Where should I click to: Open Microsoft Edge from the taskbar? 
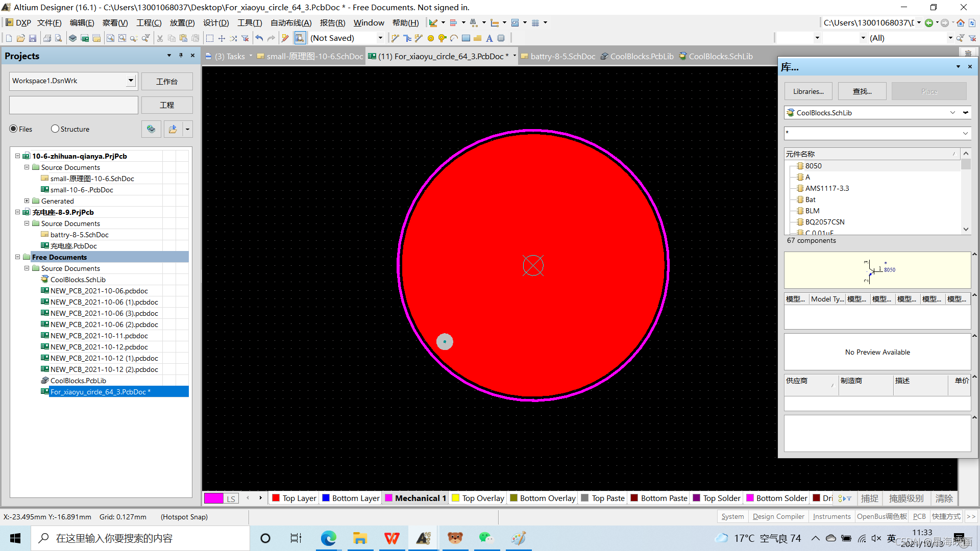tap(328, 538)
